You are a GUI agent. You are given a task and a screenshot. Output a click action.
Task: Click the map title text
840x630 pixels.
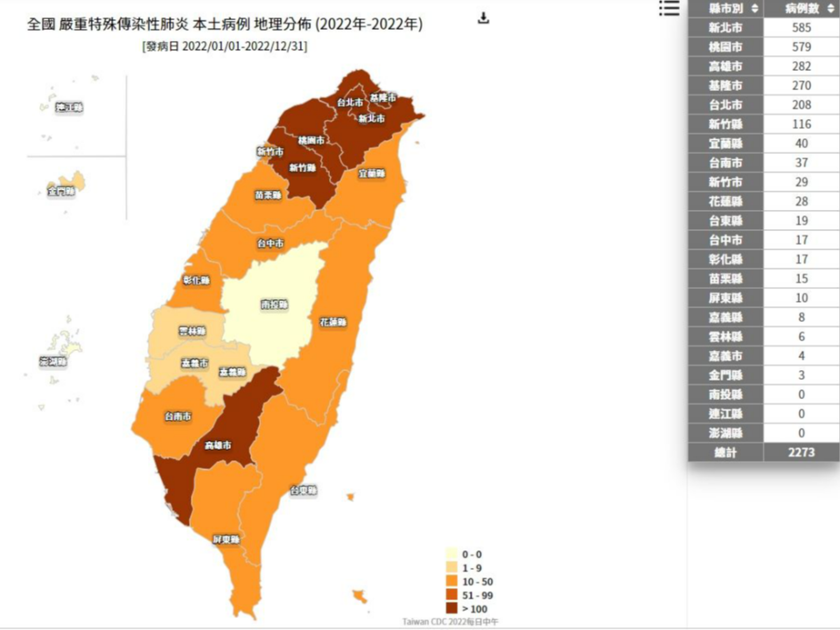pyautogui.click(x=225, y=24)
